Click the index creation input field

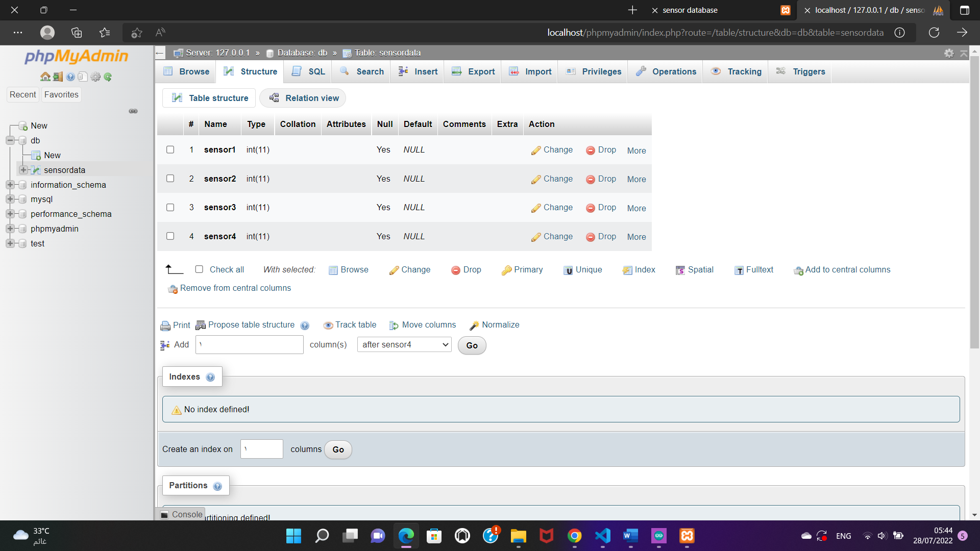261,449
